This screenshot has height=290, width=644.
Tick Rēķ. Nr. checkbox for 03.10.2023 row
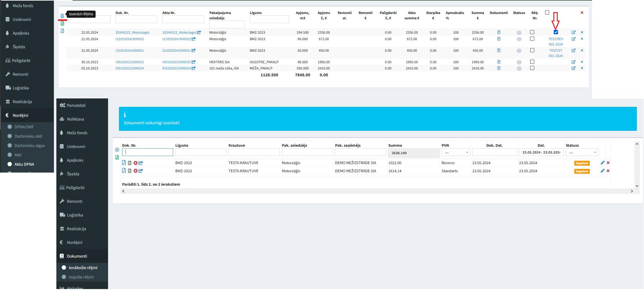532,68
